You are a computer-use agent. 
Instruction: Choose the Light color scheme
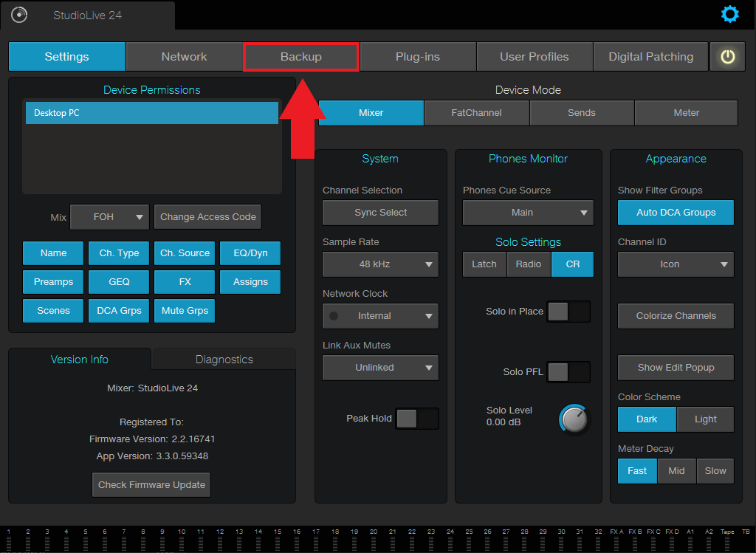[x=705, y=419]
